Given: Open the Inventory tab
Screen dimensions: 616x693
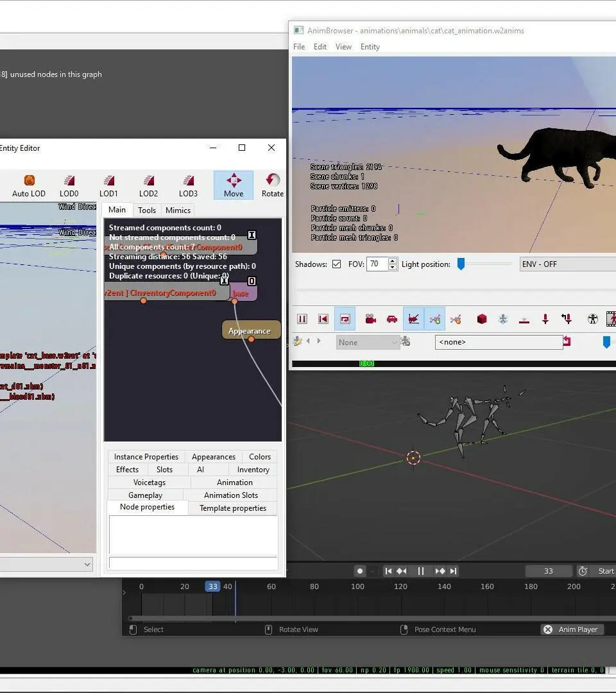Looking at the screenshot, I should coord(253,469).
